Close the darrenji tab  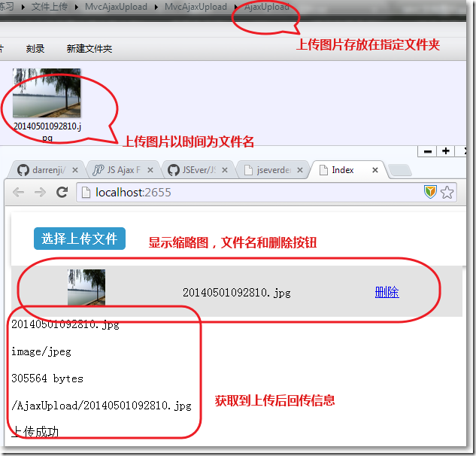click(75, 170)
